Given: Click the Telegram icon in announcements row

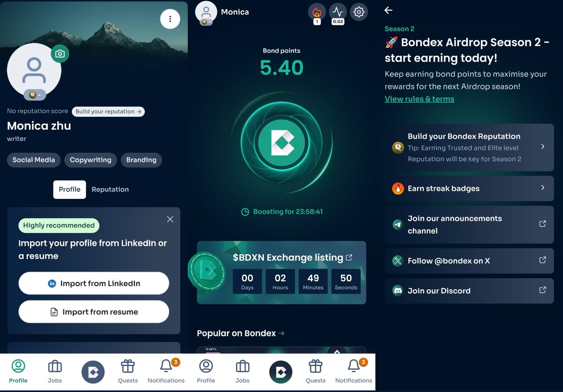Looking at the screenshot, I should 398,225.
